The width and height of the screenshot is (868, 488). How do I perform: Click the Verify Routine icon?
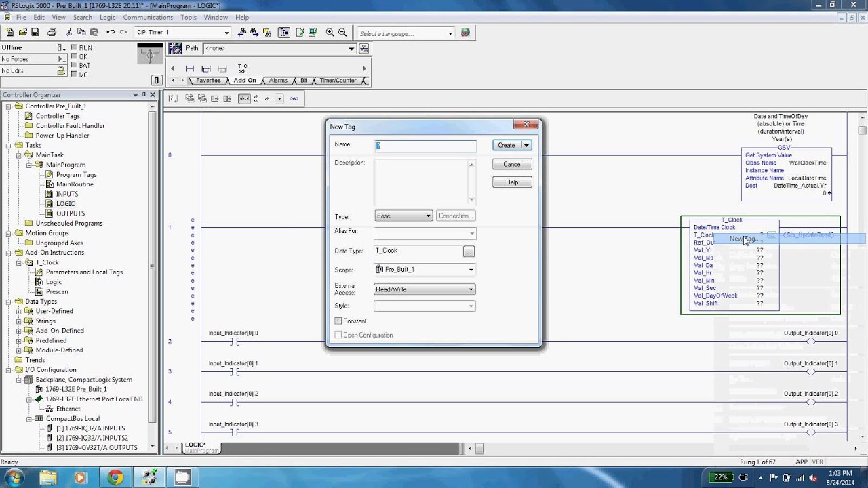299,33
